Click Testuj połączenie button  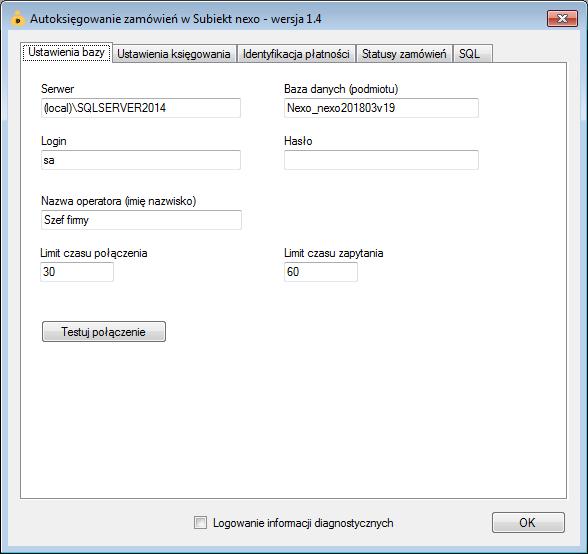104,332
